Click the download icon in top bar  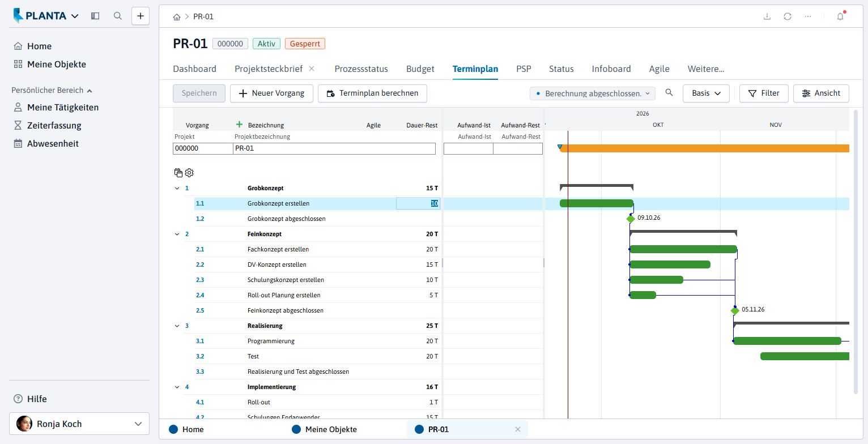point(767,16)
